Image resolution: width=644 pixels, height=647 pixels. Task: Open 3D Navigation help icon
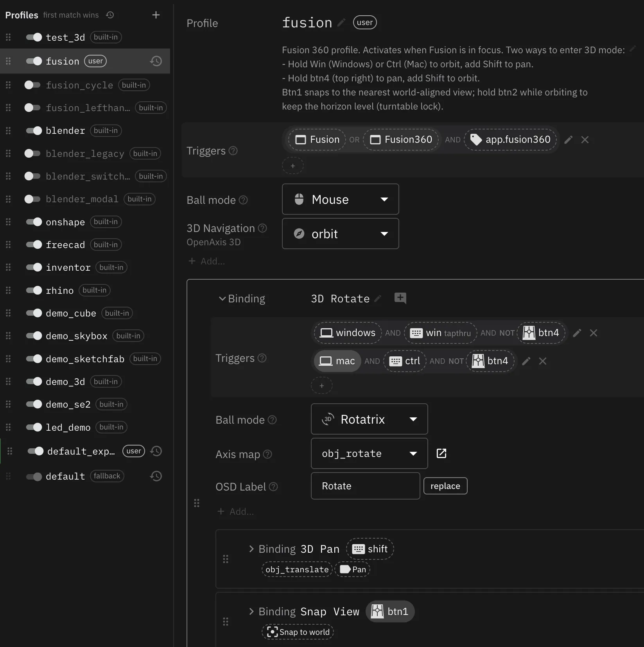[x=263, y=228]
